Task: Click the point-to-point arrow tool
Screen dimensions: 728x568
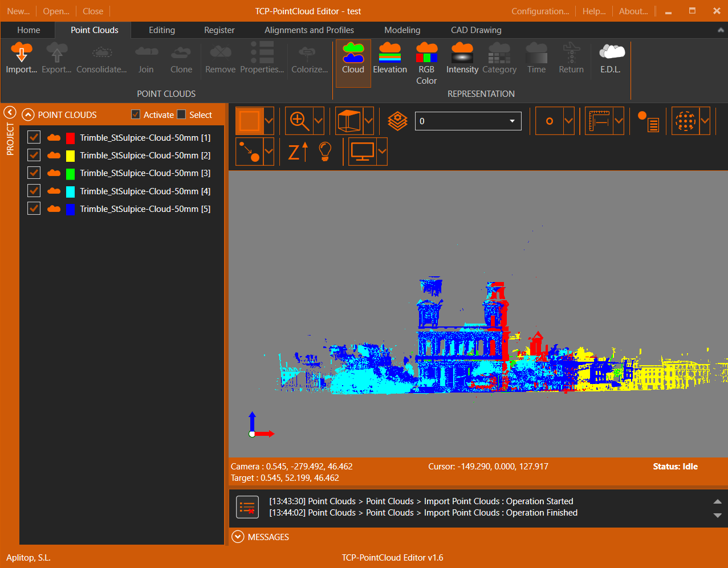Action: pos(249,152)
